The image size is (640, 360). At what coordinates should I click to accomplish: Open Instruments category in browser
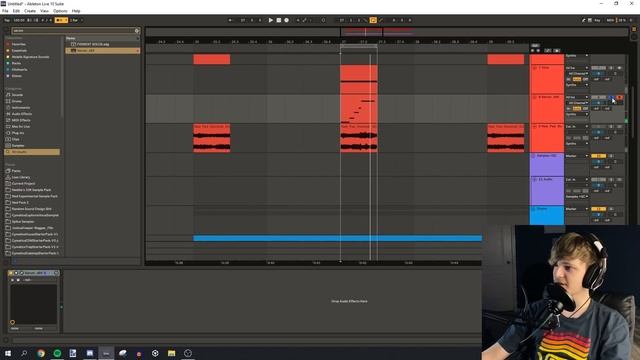pyautogui.click(x=21, y=107)
